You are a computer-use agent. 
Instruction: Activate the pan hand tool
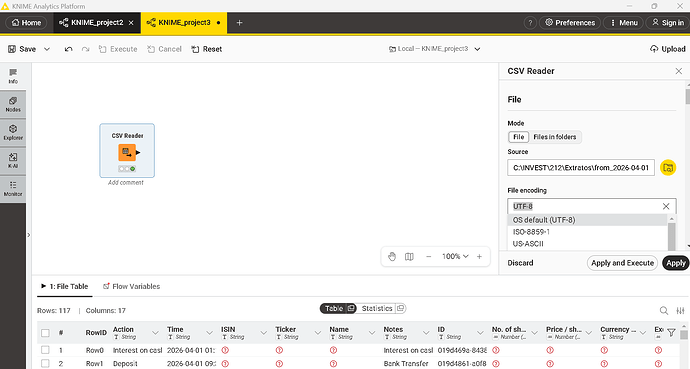tap(392, 256)
